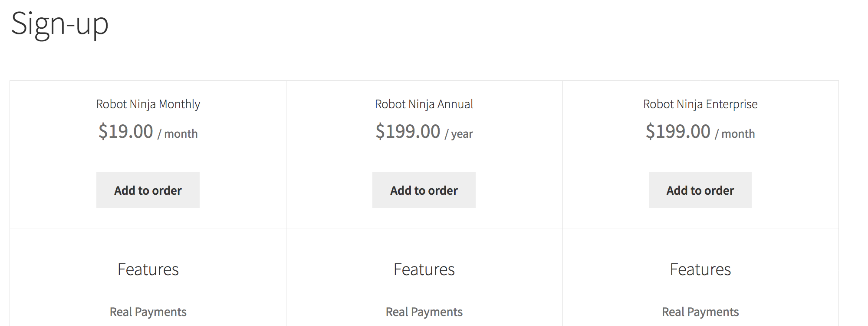Image resolution: width=868 pixels, height=326 pixels.
Task: Select the Robot Ninja Monthly plan title
Action: point(148,104)
